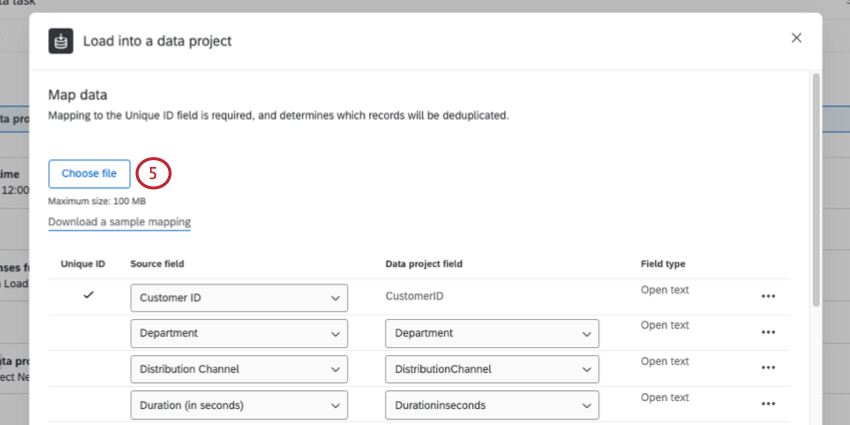Open DistributionChannel data project field dropdown
The image size is (850, 425).
(491, 369)
